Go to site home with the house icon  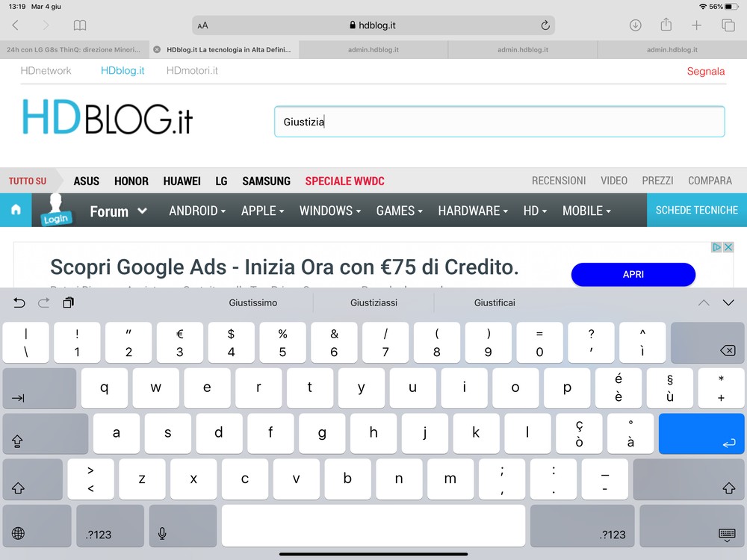(16, 210)
